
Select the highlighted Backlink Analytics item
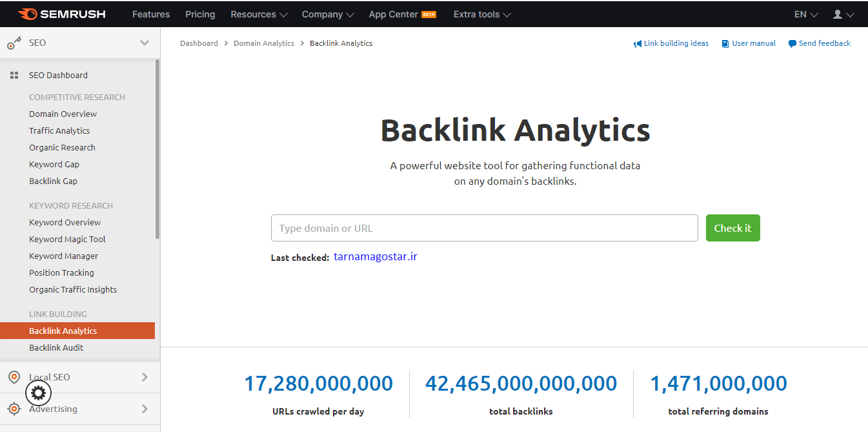(x=77, y=331)
